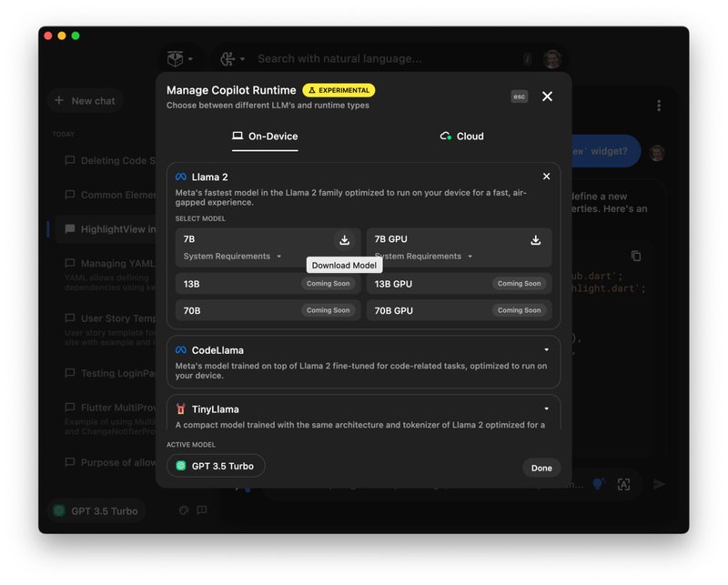
Task: Click the Experimental badge
Action: click(x=339, y=90)
